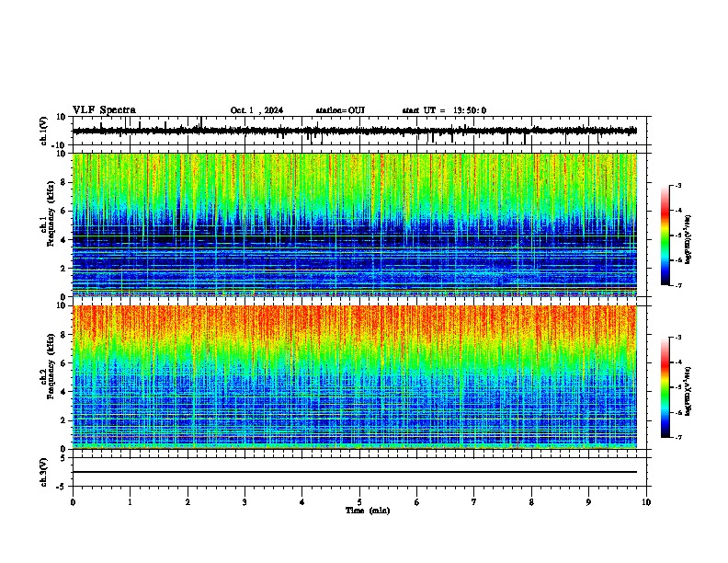Click the "5" minute tick label
Image resolution: width=728 pixels, height=563 pixels.
(x=359, y=502)
